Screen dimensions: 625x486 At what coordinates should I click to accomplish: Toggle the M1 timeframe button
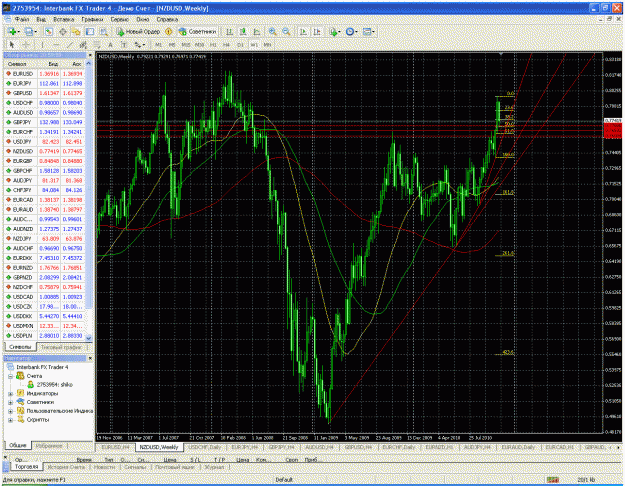158,45
